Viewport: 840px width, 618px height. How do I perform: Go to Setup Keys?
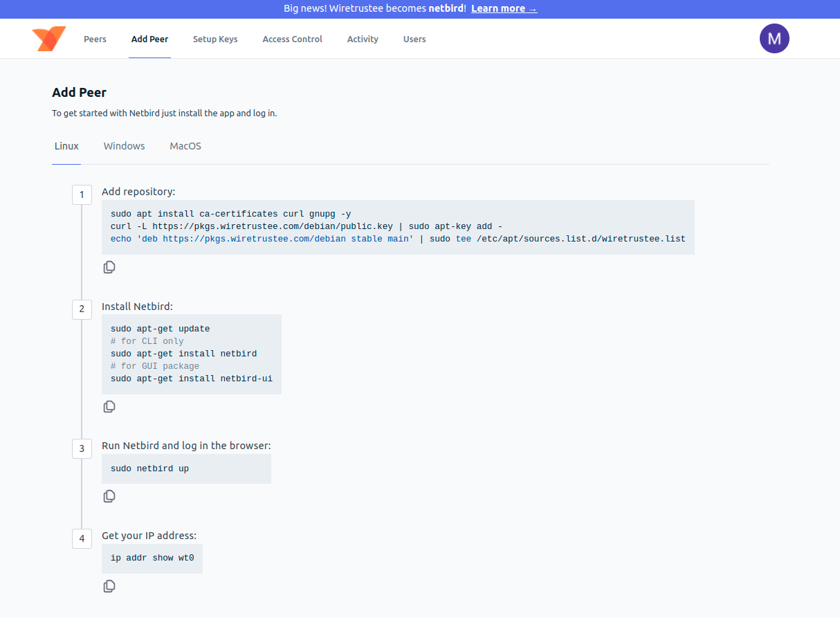tap(215, 39)
